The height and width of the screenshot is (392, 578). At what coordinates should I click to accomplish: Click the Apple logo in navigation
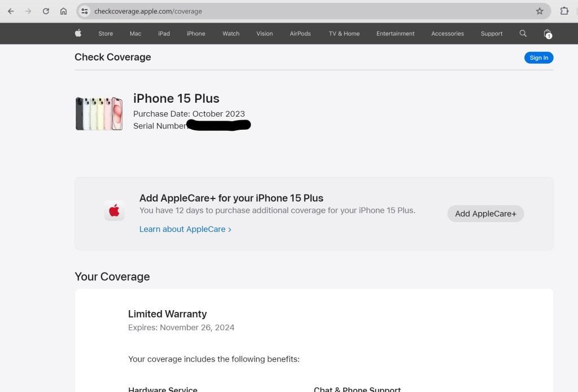78,33
